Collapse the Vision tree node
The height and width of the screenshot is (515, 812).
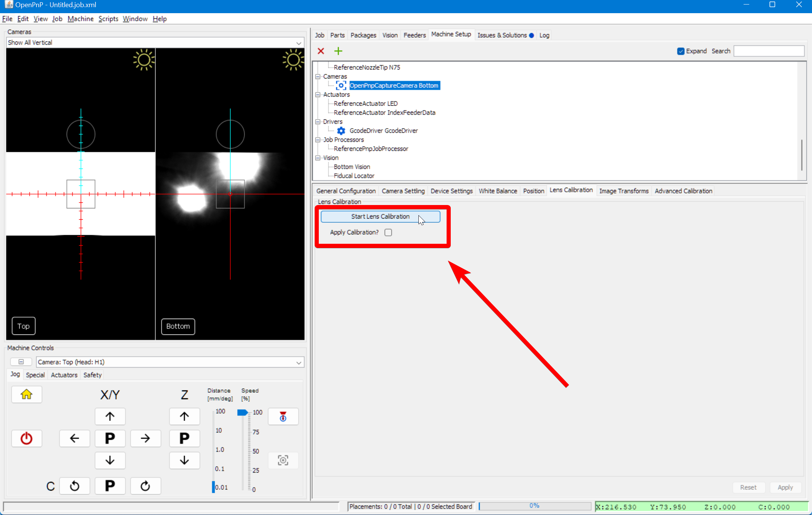click(318, 158)
